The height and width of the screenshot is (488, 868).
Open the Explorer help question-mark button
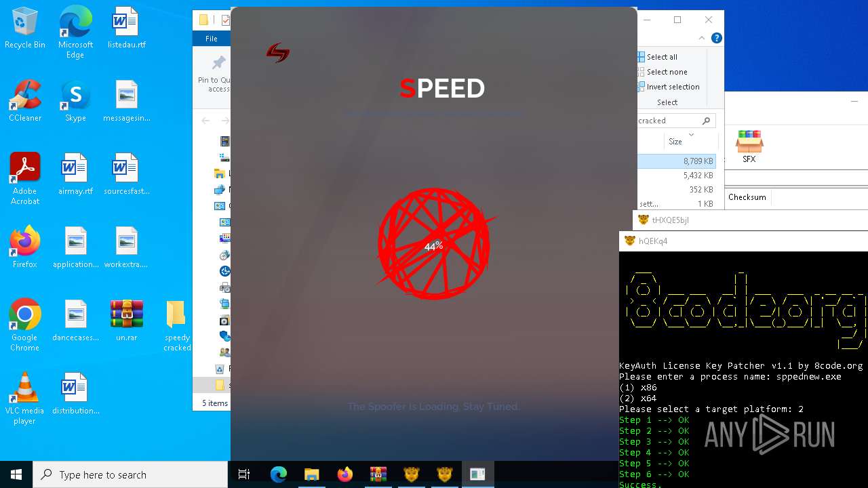[717, 38]
